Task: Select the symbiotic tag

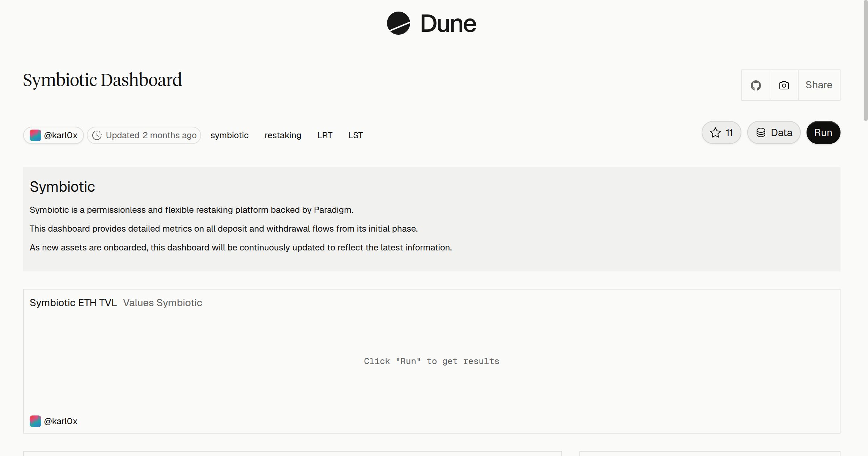Action: (x=230, y=135)
